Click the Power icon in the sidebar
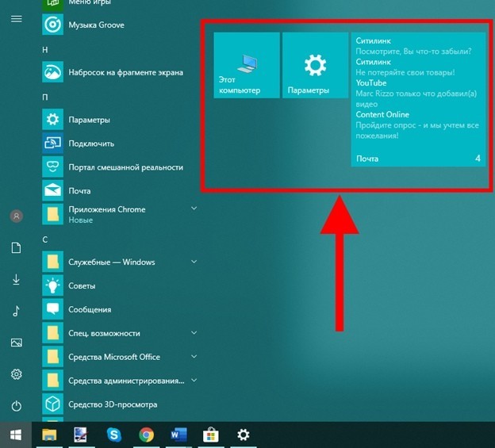The image size is (495, 448). point(17,406)
